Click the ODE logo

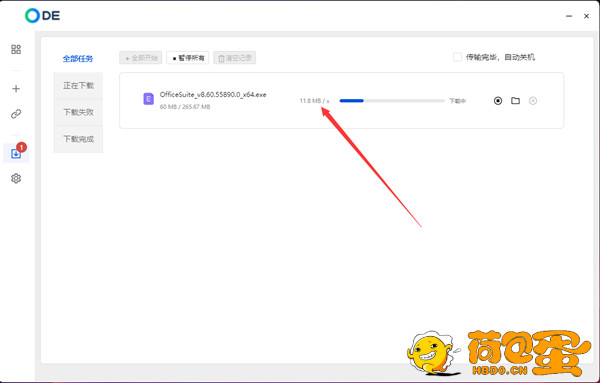tap(42, 16)
